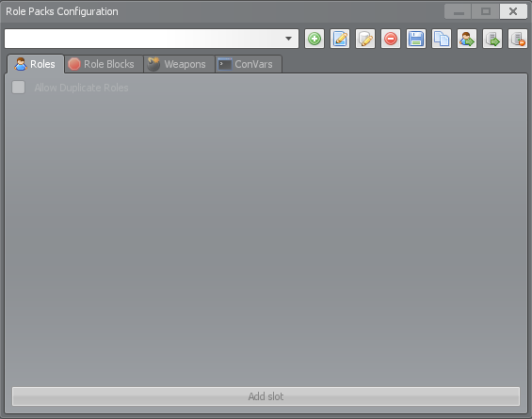Click the red minus delete icon
The width and height of the screenshot is (532, 419).
pos(391,39)
